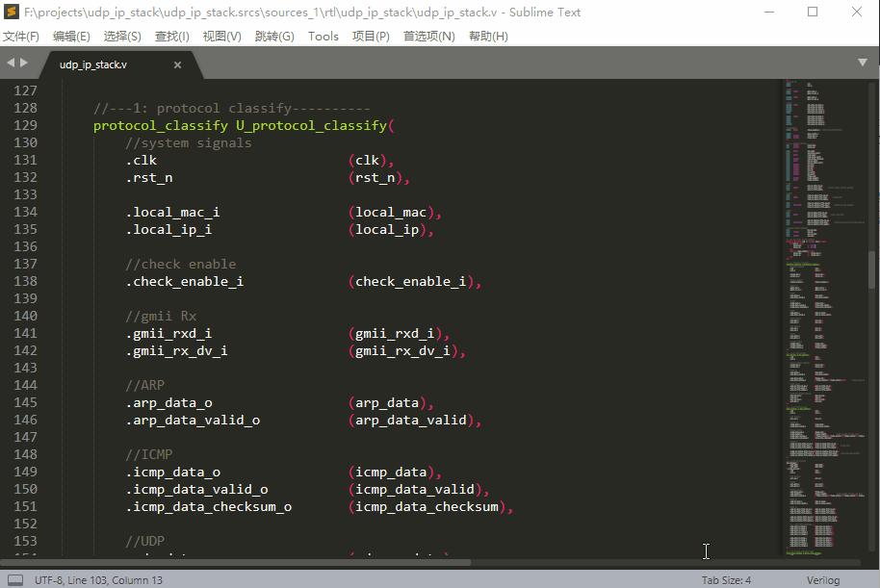Screen dimensions: 880x588
Task: Open the Tools menu
Action: pos(324,37)
